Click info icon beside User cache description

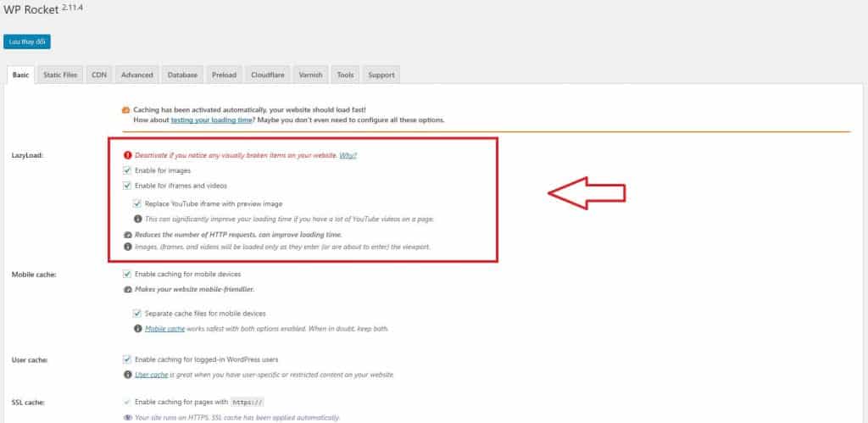pyautogui.click(x=127, y=375)
